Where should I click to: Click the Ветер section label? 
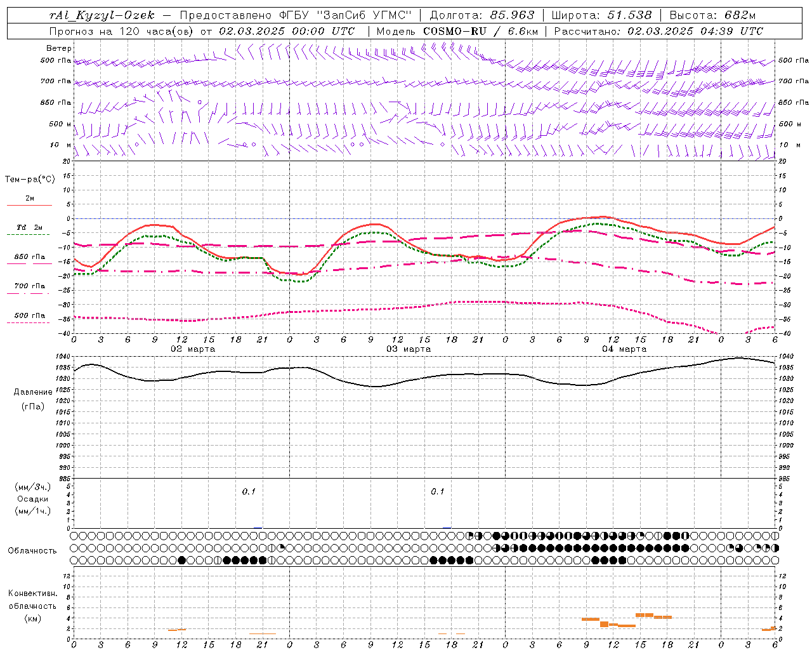tap(59, 48)
